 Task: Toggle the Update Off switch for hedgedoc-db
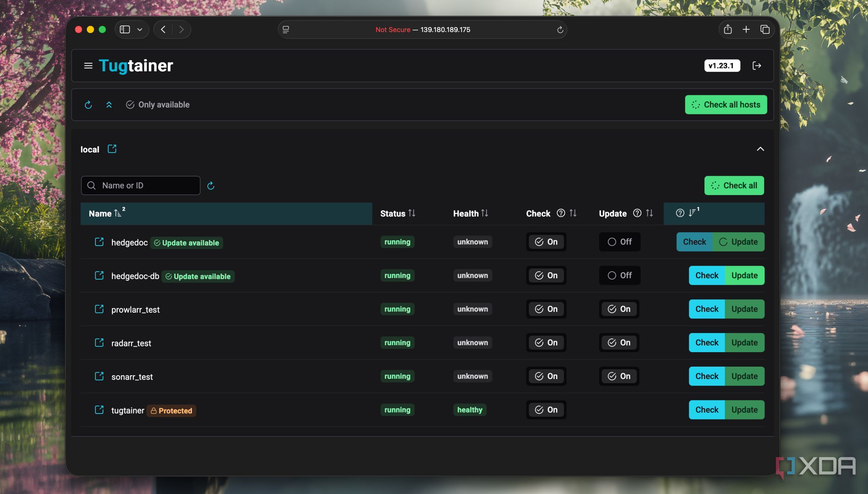[x=620, y=276]
